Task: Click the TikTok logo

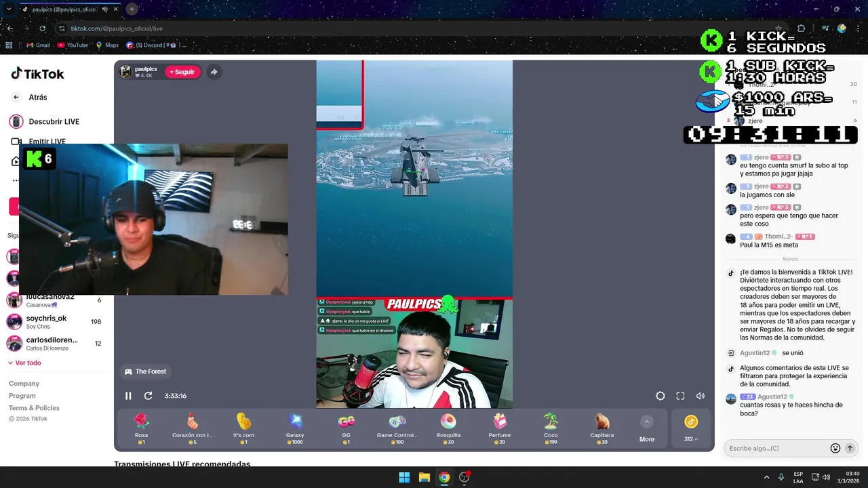Action: click(x=37, y=74)
